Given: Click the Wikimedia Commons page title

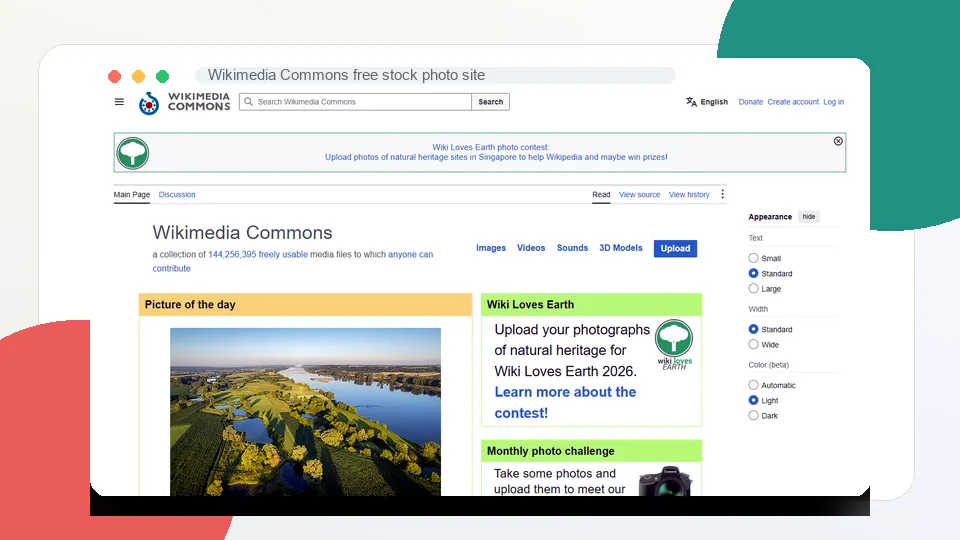Looking at the screenshot, I should pyautogui.click(x=242, y=233).
